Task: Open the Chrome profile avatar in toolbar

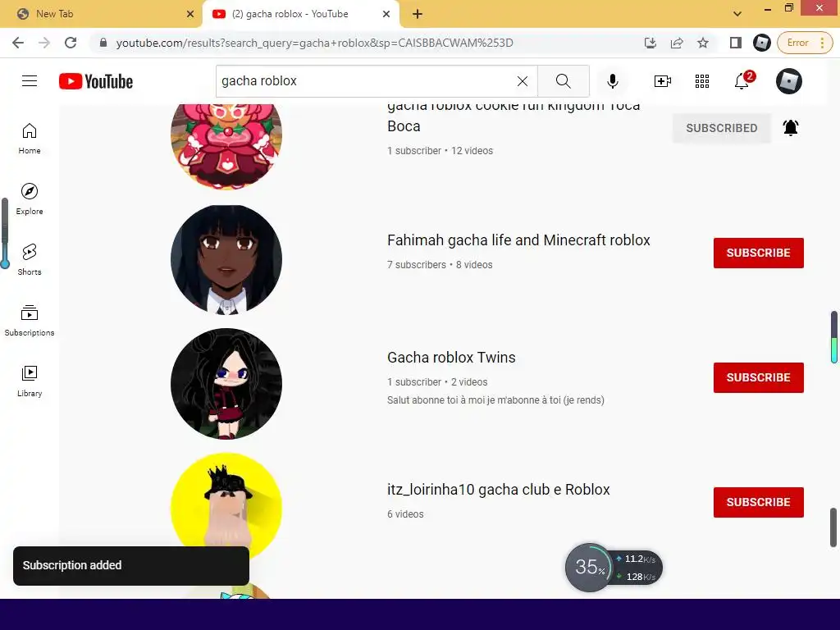Action: [x=762, y=43]
